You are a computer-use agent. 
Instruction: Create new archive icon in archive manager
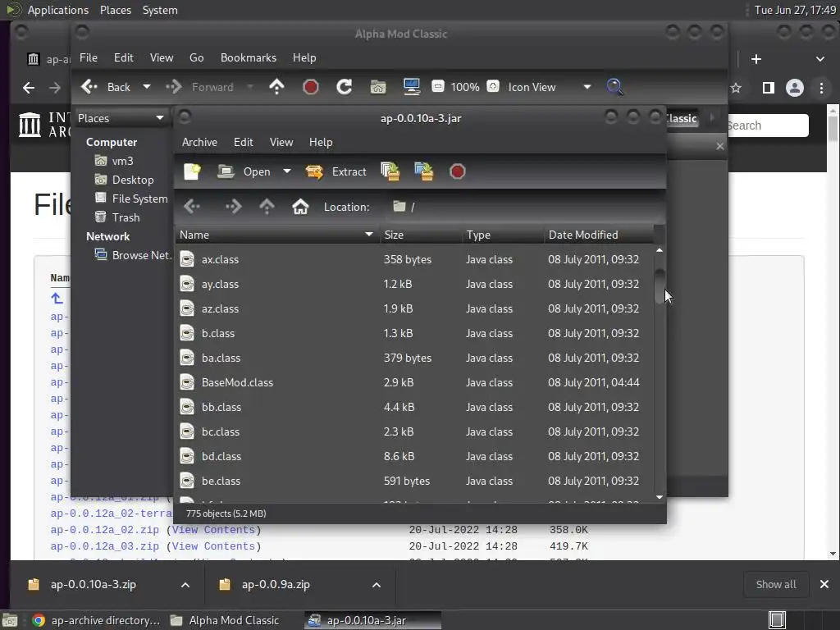192,171
